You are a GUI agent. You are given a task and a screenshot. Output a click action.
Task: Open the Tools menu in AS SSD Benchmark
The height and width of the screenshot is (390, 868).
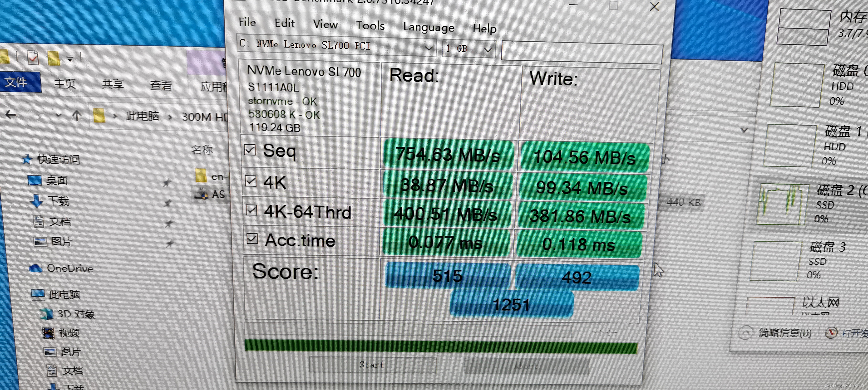pos(370,26)
